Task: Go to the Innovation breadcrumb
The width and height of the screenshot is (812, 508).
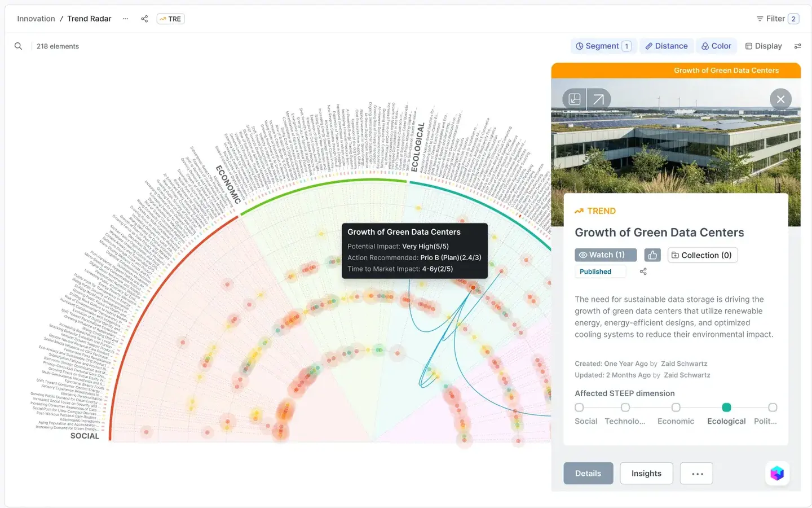Action: (36, 19)
